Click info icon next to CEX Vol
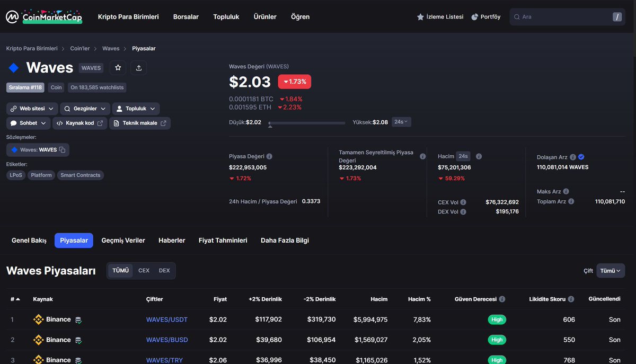636x364 pixels. 463,202
